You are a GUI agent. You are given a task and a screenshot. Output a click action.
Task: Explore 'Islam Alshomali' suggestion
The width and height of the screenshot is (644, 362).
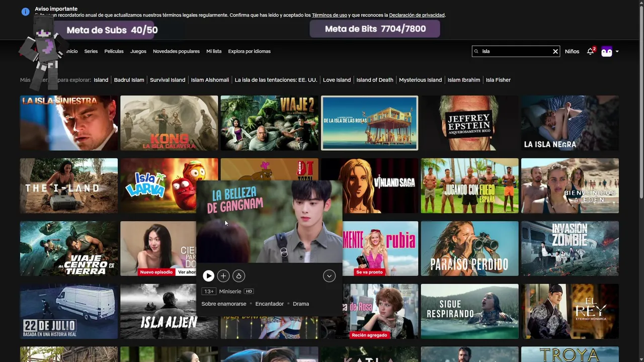coord(210,80)
